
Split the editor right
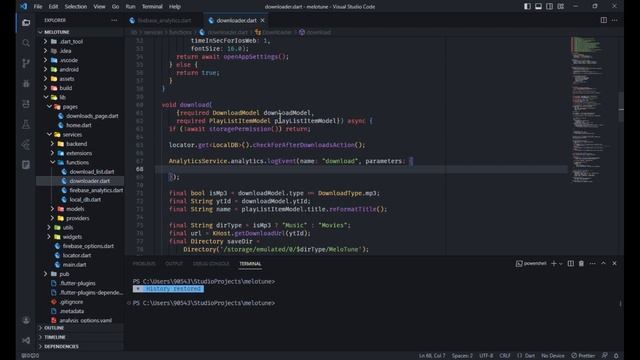point(603,20)
